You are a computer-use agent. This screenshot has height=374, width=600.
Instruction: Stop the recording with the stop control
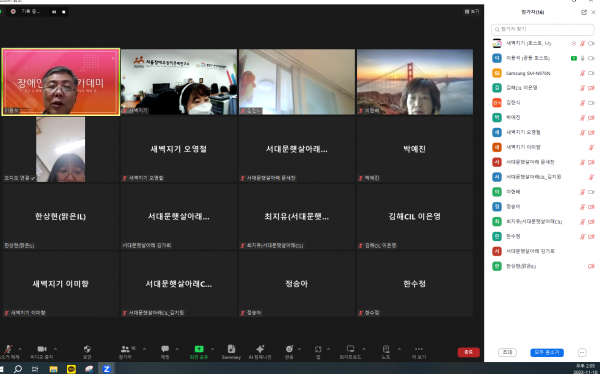pyautogui.click(x=64, y=12)
